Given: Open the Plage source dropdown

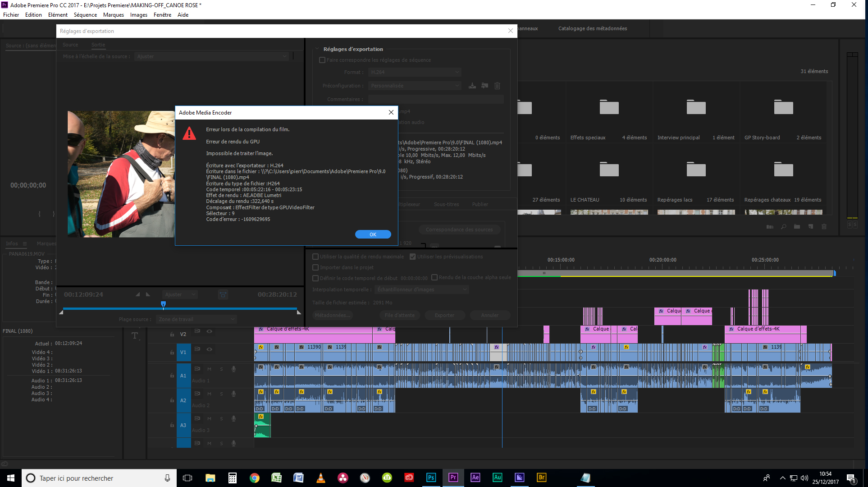Looking at the screenshot, I should click(x=196, y=319).
